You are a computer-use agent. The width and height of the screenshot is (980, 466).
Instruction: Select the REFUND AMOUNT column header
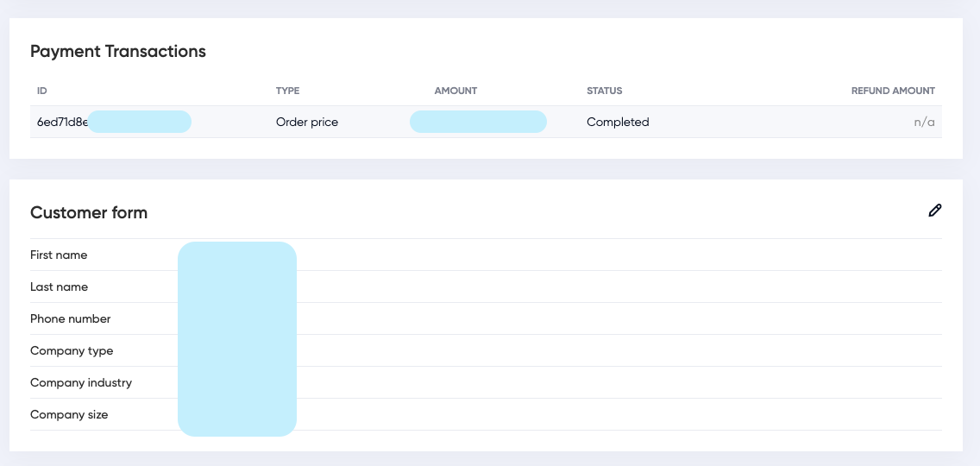(893, 91)
